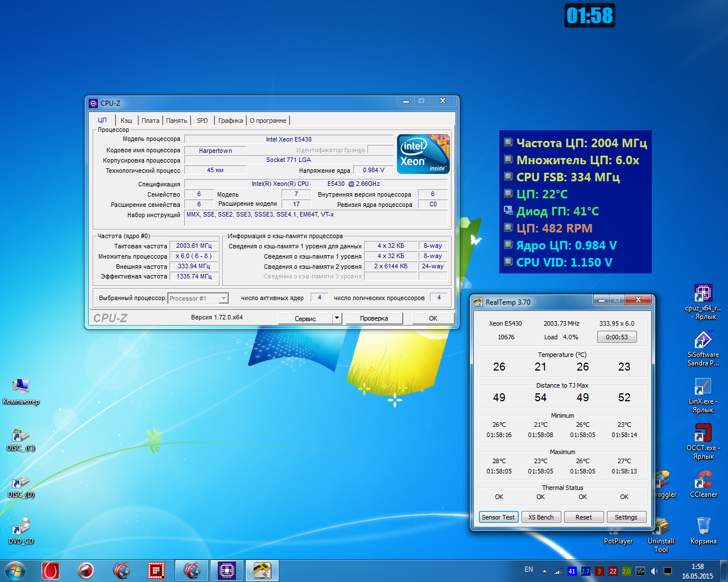The width and height of the screenshot is (728, 582).
Task: Open the Выбранный процессор dropdown in CPU-Z
Action: [x=198, y=298]
